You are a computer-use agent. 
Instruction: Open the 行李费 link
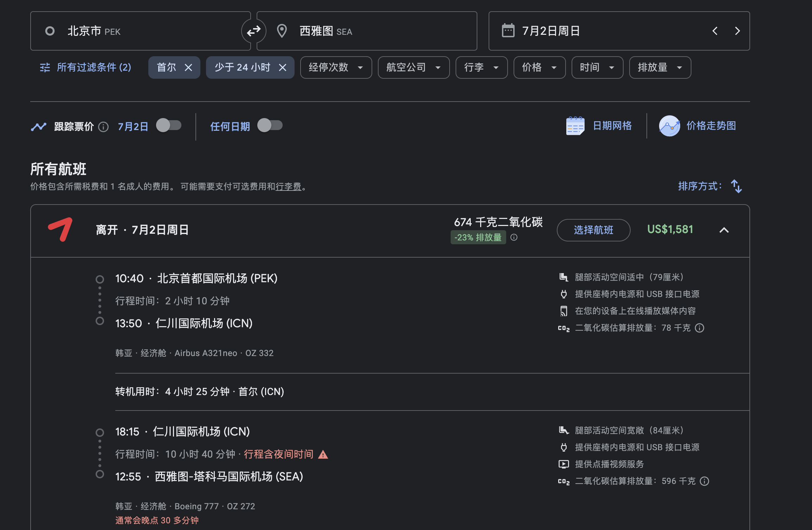(x=288, y=187)
